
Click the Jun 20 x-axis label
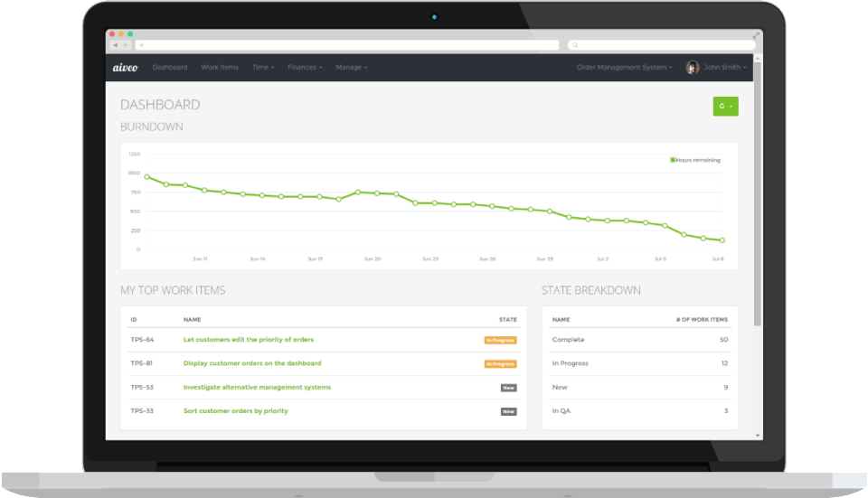(x=372, y=259)
